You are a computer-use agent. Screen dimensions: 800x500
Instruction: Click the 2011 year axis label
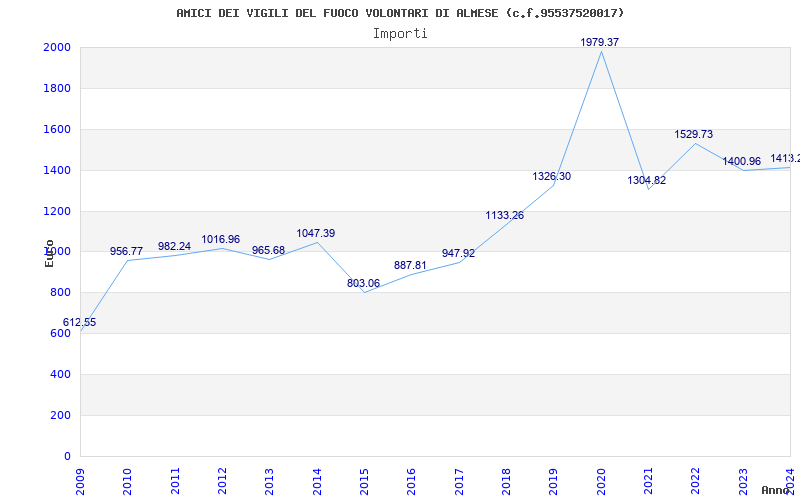click(x=175, y=482)
